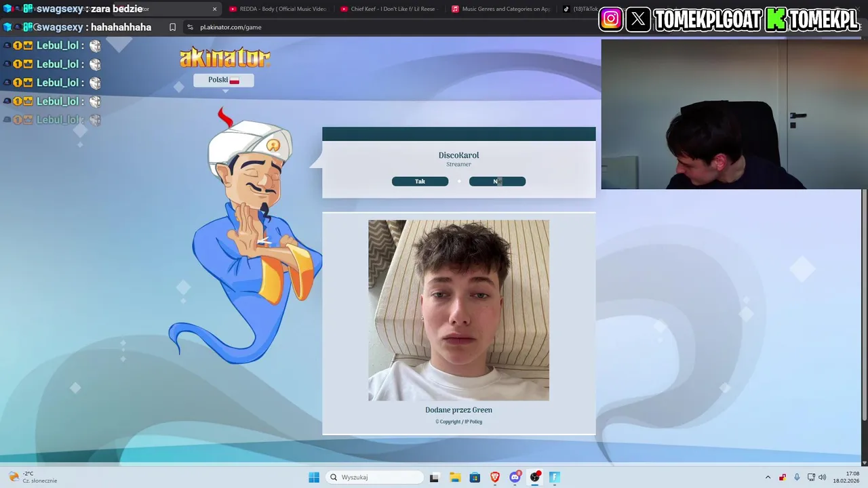Expand the system tray hidden icons chevron
The height and width of the screenshot is (488, 868).
(x=768, y=477)
